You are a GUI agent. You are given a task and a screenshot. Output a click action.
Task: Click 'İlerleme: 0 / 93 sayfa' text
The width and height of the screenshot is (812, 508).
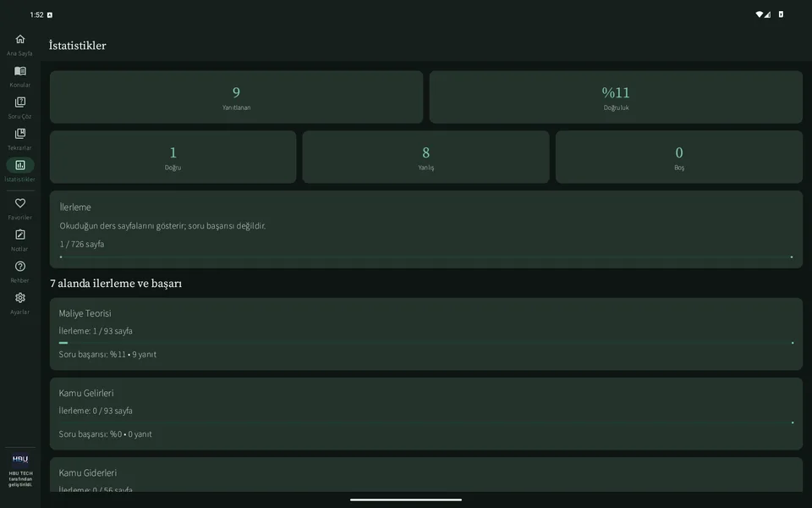96,411
